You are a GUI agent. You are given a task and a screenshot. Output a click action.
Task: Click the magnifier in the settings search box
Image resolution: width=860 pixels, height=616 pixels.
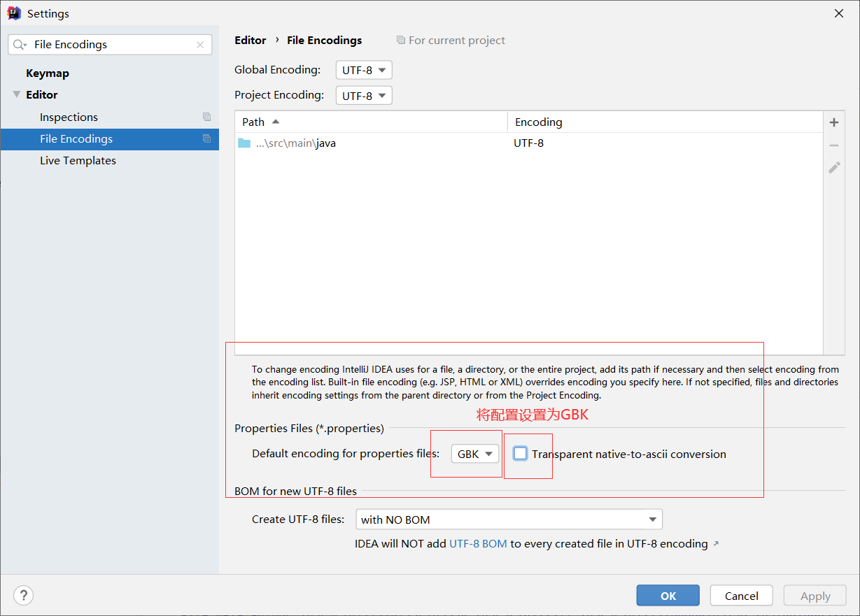point(20,44)
